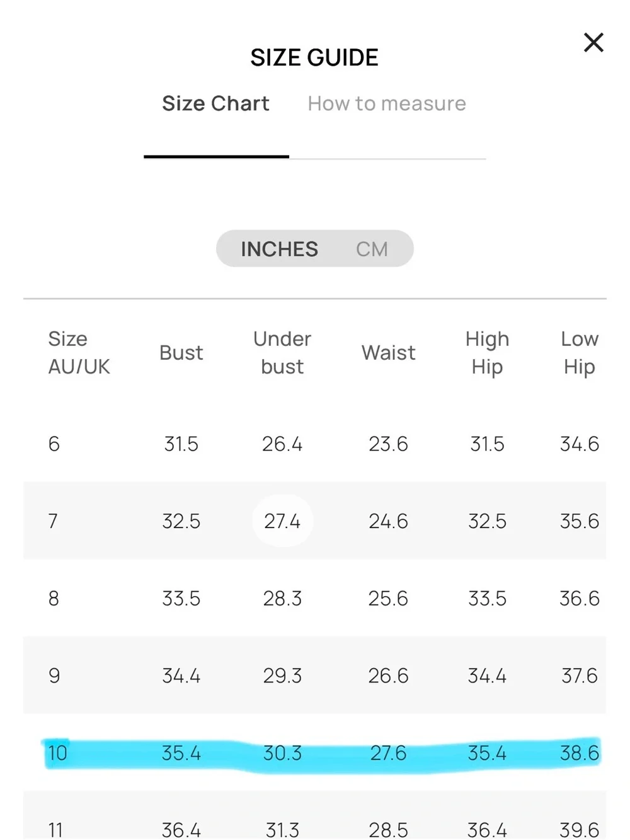Click the 25.6 waist value for size 8
This screenshot has width=630, height=840.
[x=388, y=599]
